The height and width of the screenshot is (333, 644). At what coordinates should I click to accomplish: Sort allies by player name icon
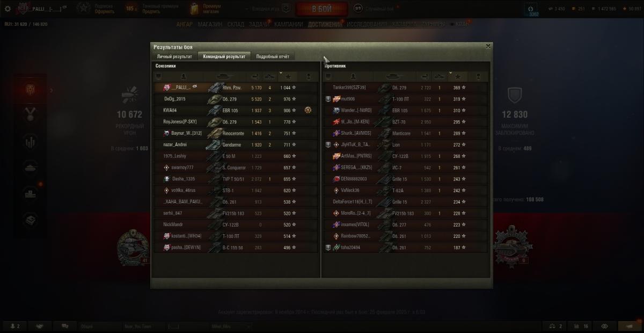(184, 76)
